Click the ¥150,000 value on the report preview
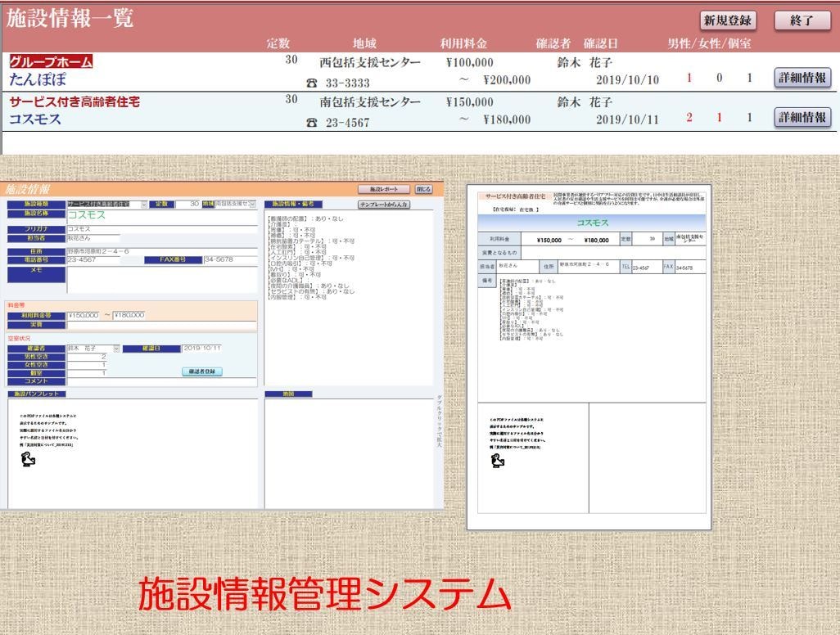The height and width of the screenshot is (635, 840). pyautogui.click(x=549, y=241)
